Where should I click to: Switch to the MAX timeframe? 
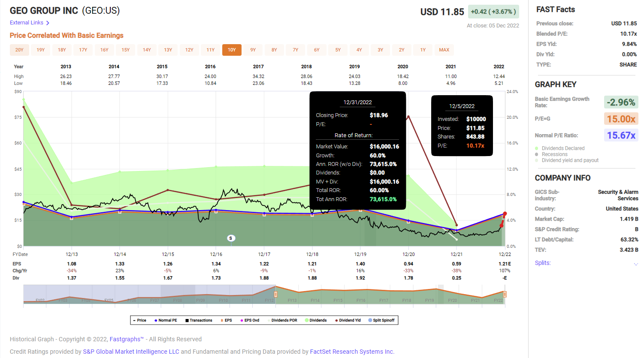coord(444,50)
